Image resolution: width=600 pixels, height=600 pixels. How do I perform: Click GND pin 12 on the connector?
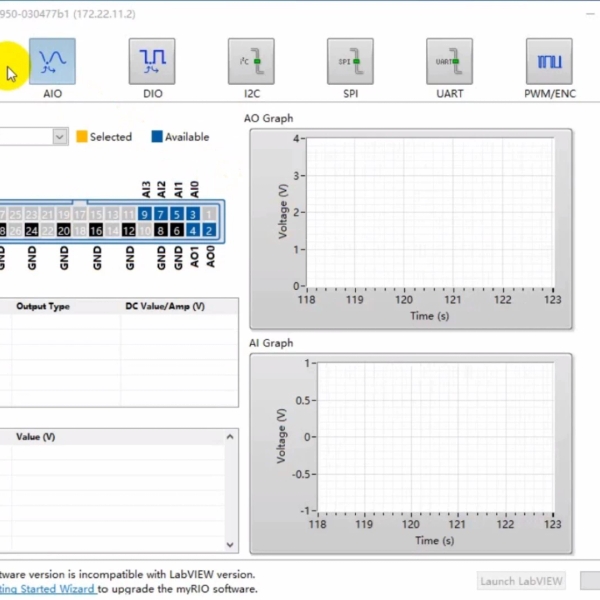[129, 230]
